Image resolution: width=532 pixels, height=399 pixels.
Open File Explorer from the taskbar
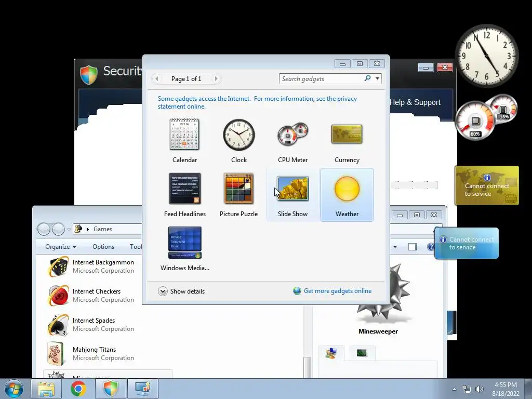46,389
